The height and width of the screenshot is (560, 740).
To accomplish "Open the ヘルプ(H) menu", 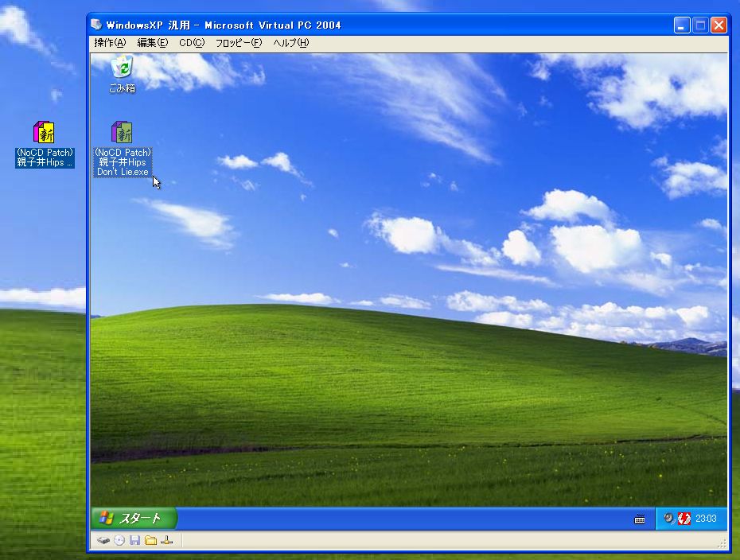I will click(290, 43).
